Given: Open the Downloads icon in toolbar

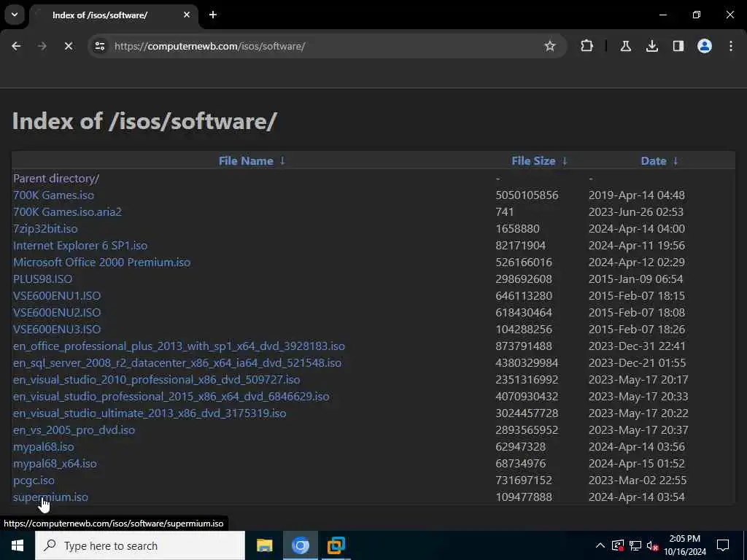Looking at the screenshot, I should (x=651, y=46).
